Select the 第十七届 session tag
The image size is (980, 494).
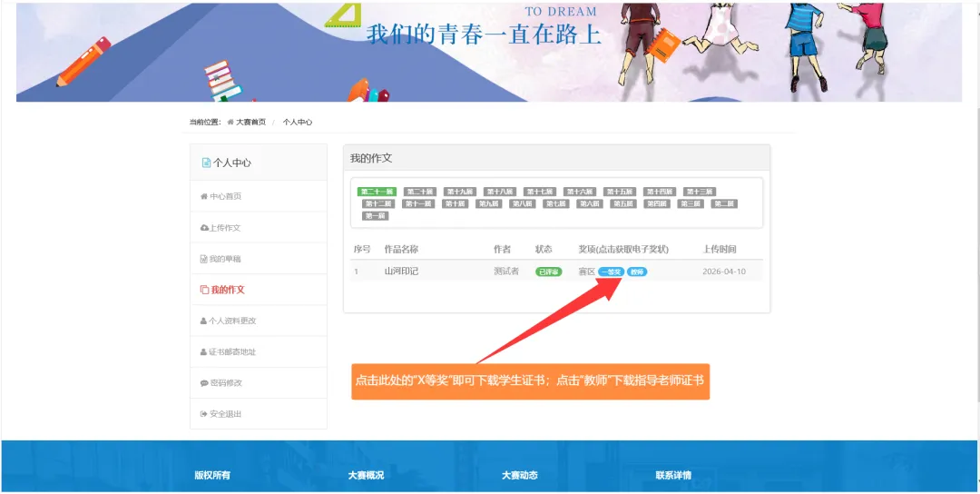click(539, 192)
